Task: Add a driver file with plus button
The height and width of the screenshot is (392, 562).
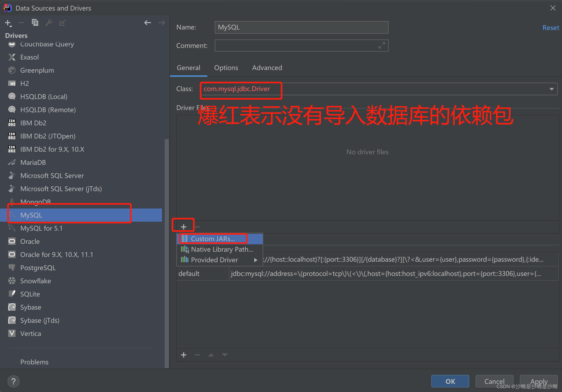Action: 184,227
